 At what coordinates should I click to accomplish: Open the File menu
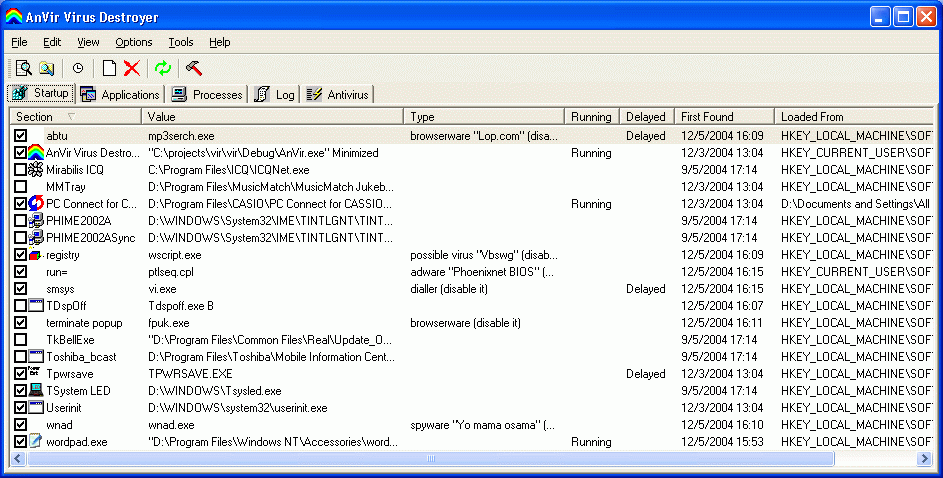point(19,42)
